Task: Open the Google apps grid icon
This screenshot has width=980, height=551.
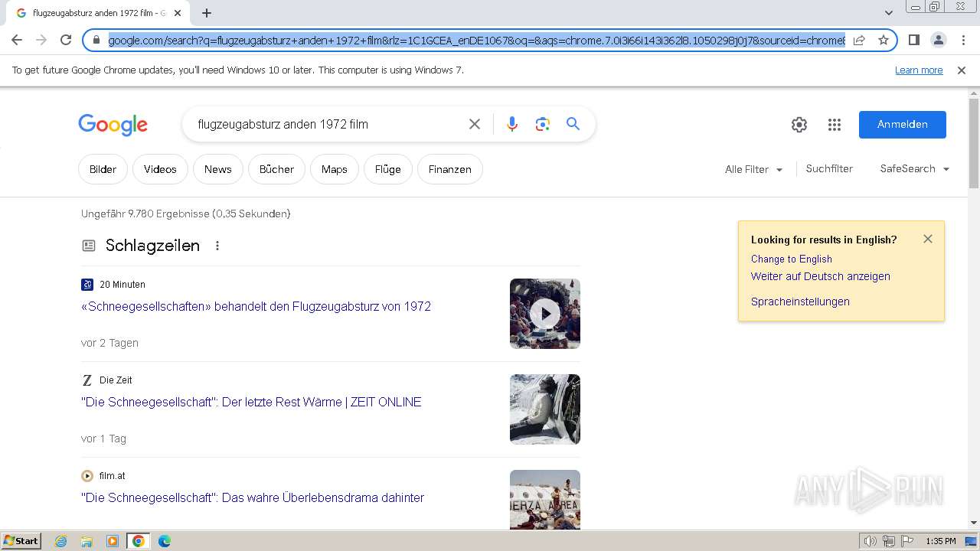Action: tap(835, 125)
